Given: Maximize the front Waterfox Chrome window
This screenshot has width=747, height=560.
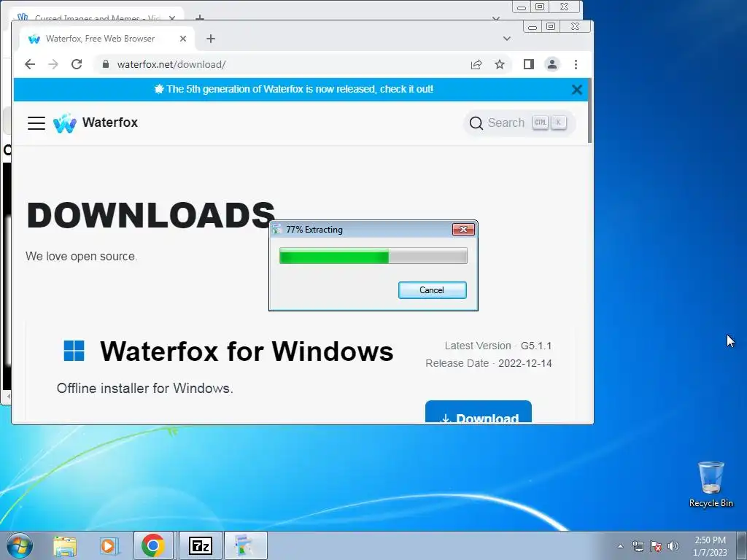Looking at the screenshot, I should 551,27.
